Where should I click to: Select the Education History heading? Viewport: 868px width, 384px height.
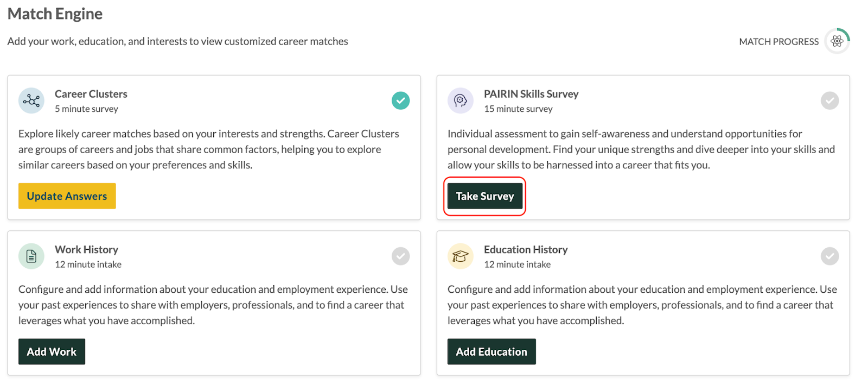[526, 249]
